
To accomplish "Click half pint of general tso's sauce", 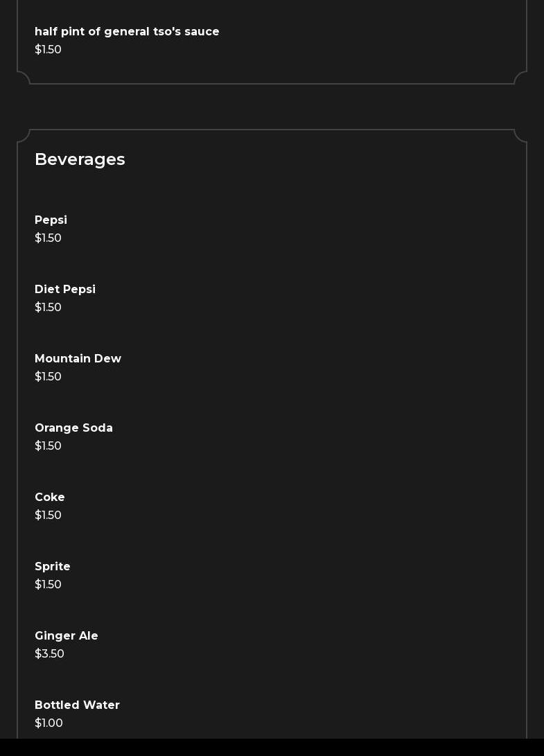I will [127, 32].
